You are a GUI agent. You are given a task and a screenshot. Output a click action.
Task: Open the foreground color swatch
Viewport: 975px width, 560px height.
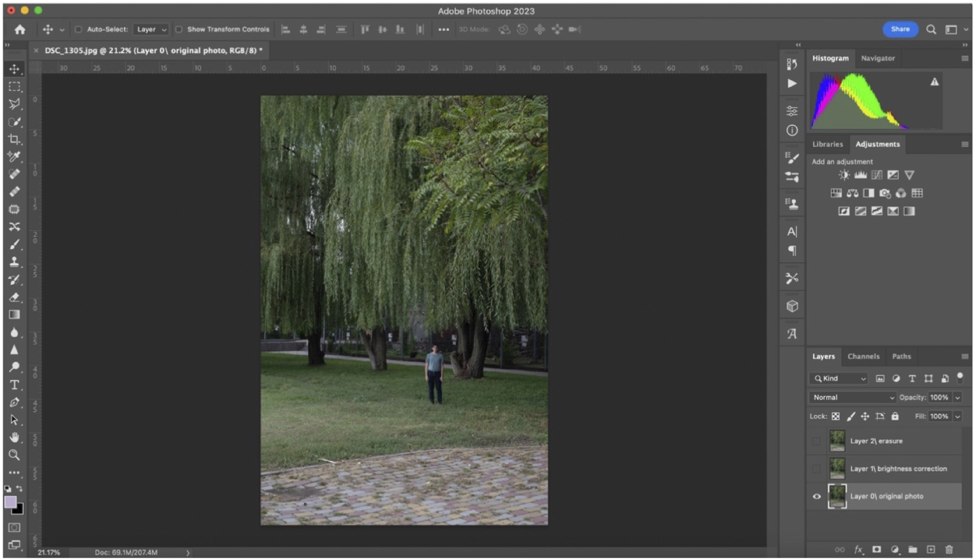(10, 502)
